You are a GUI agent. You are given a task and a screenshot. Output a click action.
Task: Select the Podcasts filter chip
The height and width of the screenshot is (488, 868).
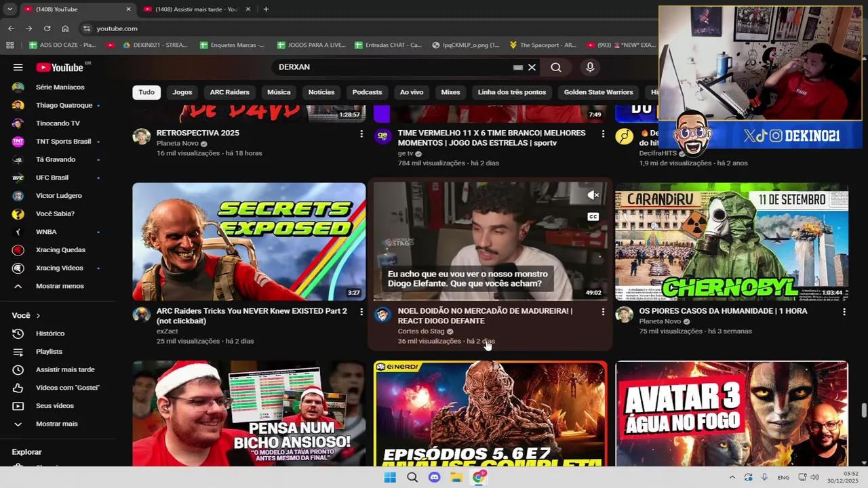(368, 92)
